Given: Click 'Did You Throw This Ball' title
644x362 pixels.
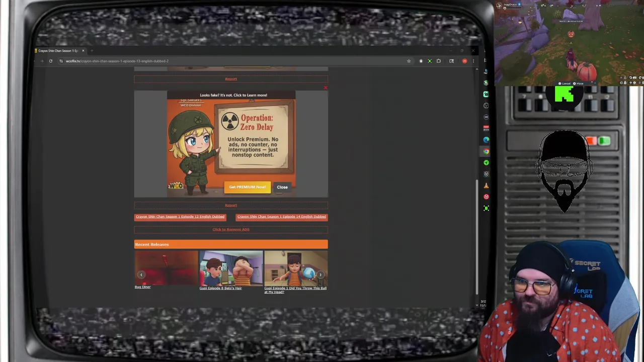Looking at the screenshot, I should [295, 290].
